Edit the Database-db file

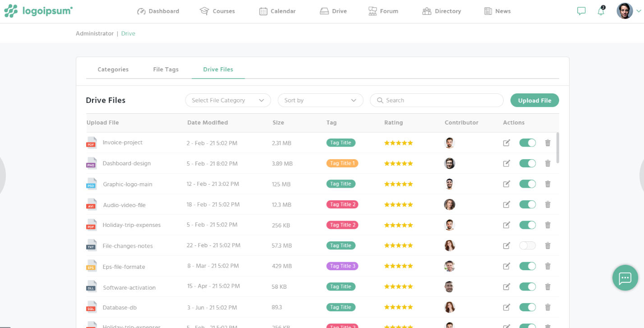[506, 307]
